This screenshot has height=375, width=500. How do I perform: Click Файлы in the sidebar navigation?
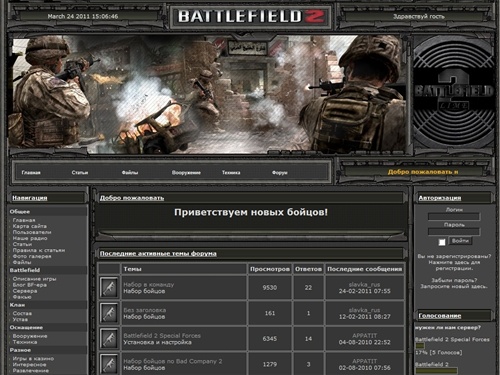pyautogui.click(x=22, y=262)
